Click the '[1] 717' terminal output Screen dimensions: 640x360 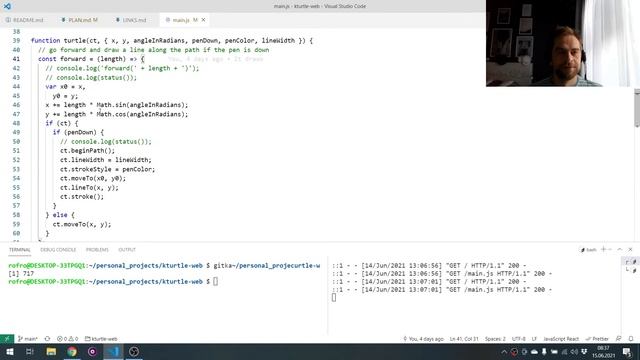click(x=21, y=273)
